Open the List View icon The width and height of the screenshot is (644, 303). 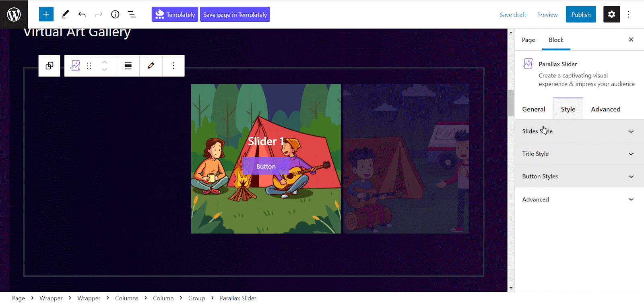[x=132, y=15]
